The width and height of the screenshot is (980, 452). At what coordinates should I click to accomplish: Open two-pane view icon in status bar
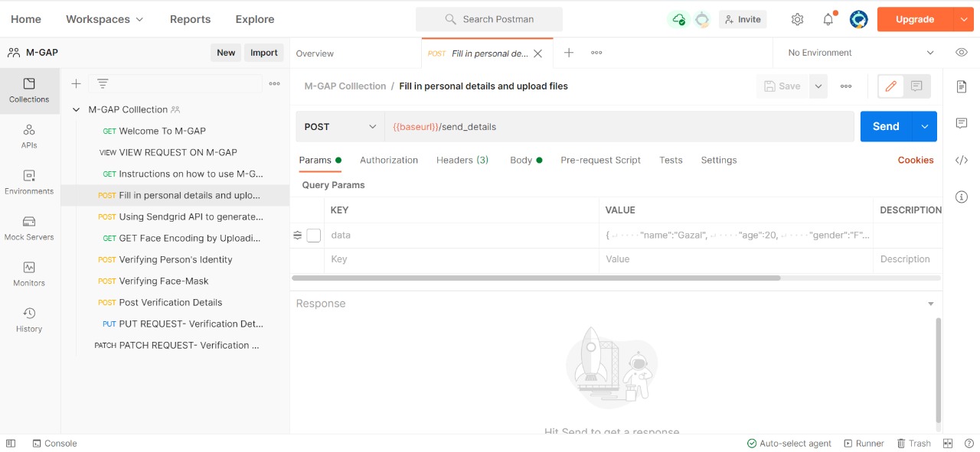pos(948,444)
